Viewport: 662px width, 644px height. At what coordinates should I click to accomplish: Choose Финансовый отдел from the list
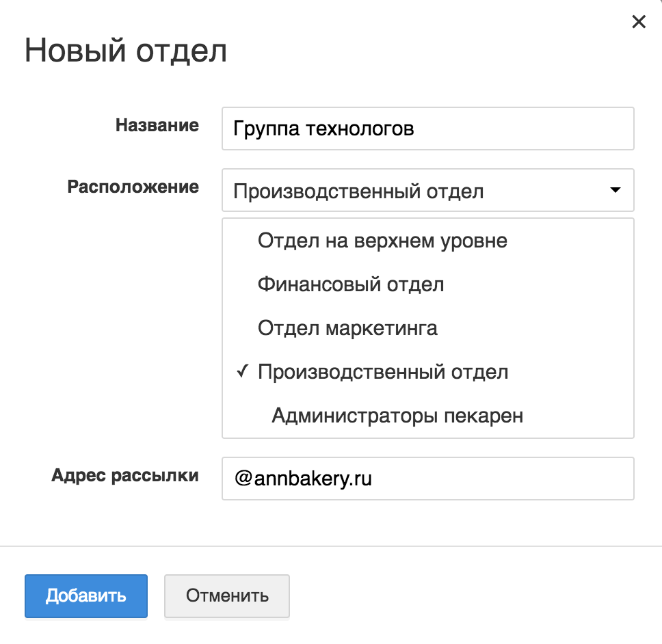(x=351, y=284)
